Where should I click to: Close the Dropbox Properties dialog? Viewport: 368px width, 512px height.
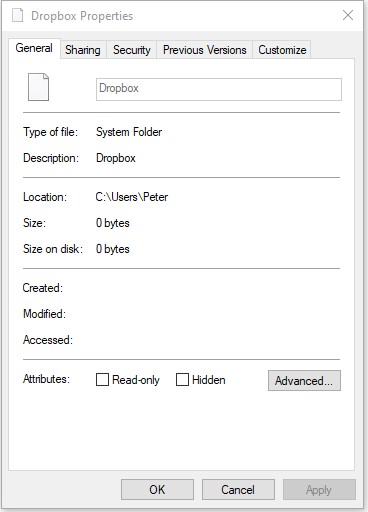coord(348,15)
